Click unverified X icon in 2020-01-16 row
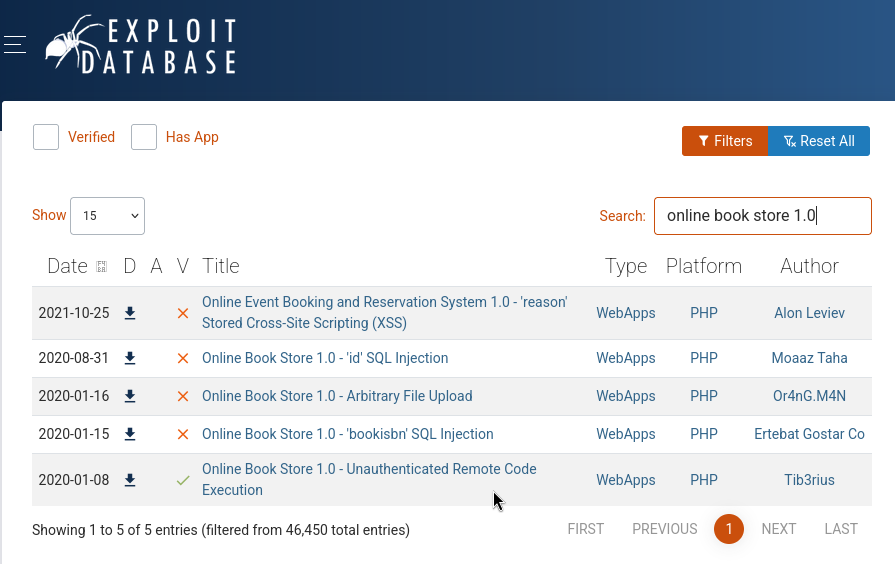 [183, 396]
